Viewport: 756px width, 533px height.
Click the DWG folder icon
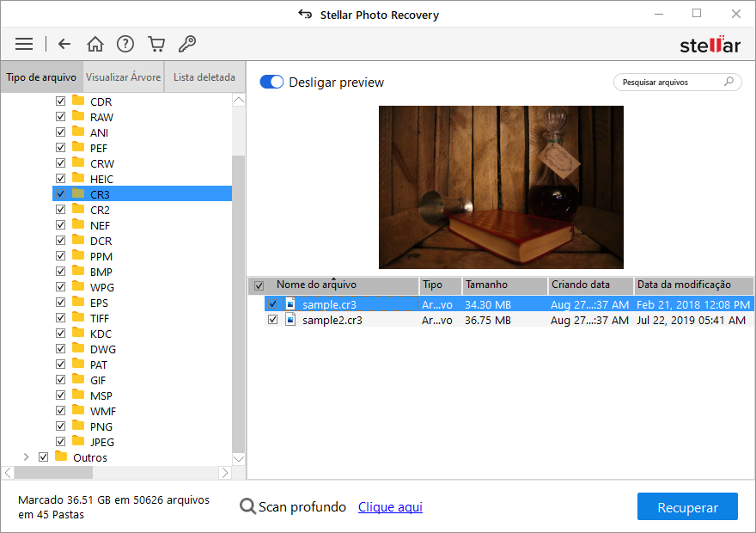[78, 348]
